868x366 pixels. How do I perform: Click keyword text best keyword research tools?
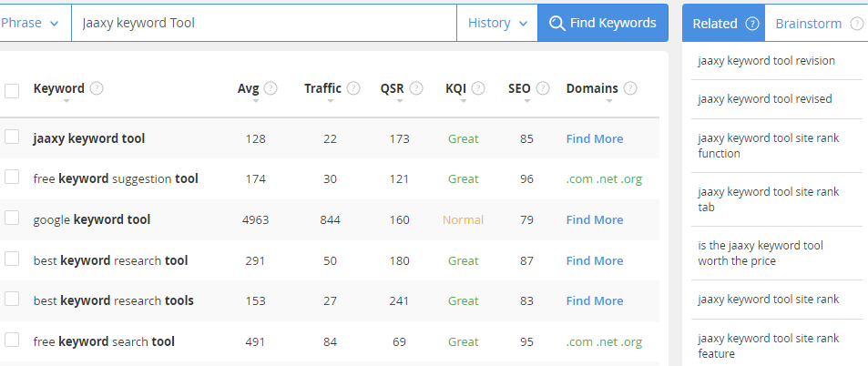point(114,300)
